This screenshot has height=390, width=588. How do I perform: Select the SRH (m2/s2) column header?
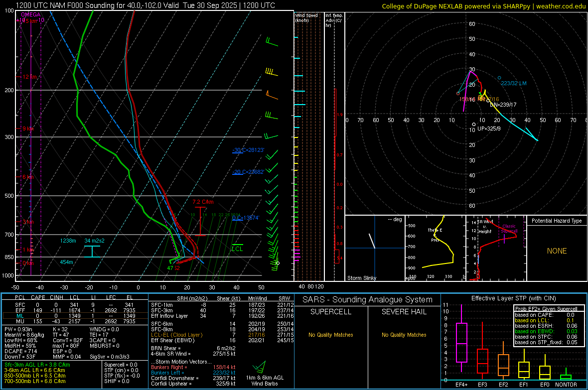(x=192, y=298)
